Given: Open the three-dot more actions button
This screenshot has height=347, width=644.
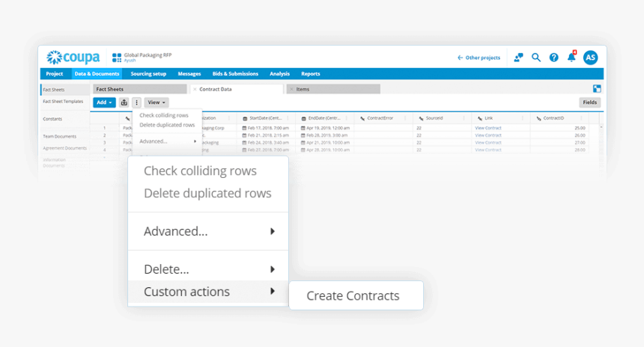Looking at the screenshot, I should click(137, 102).
